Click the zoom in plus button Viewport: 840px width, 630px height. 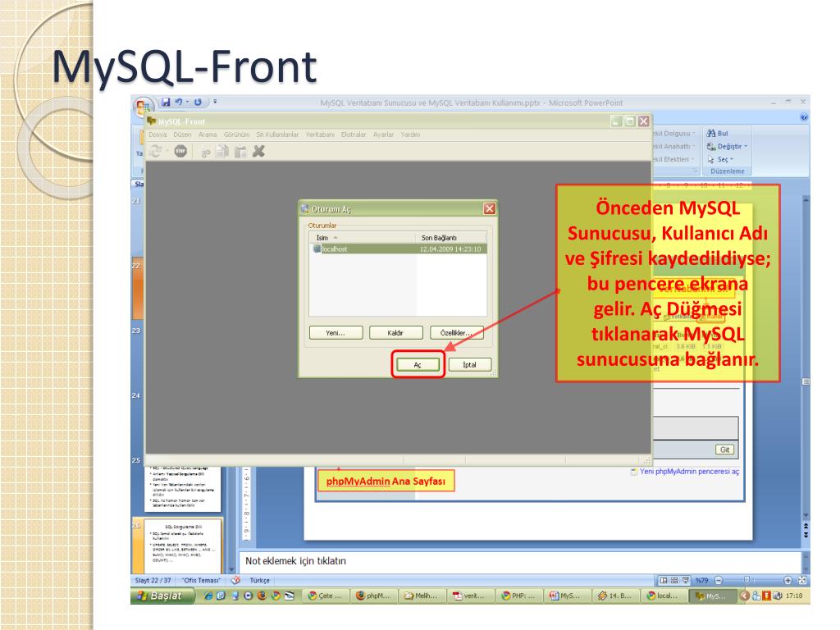click(x=787, y=580)
